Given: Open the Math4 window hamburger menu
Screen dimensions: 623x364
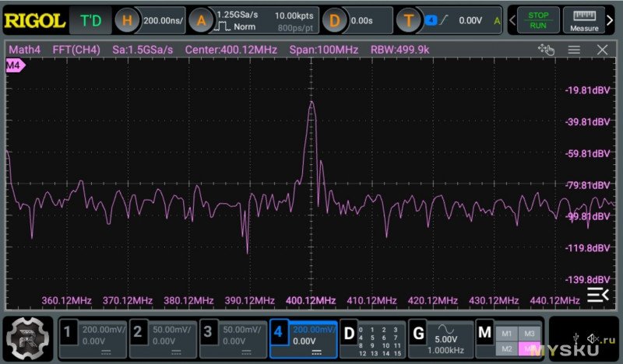Looking at the screenshot, I should [574, 50].
